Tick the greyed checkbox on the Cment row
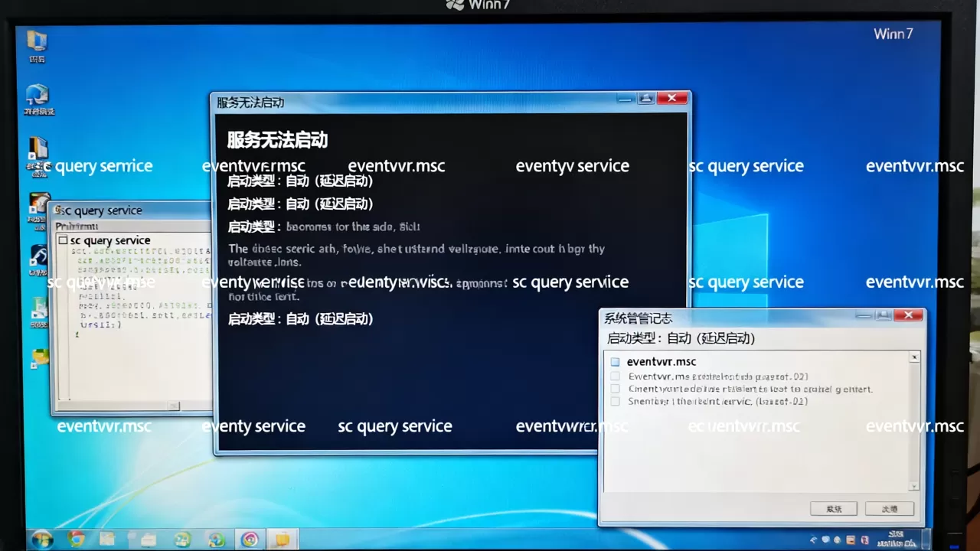The image size is (980, 551). 615,389
